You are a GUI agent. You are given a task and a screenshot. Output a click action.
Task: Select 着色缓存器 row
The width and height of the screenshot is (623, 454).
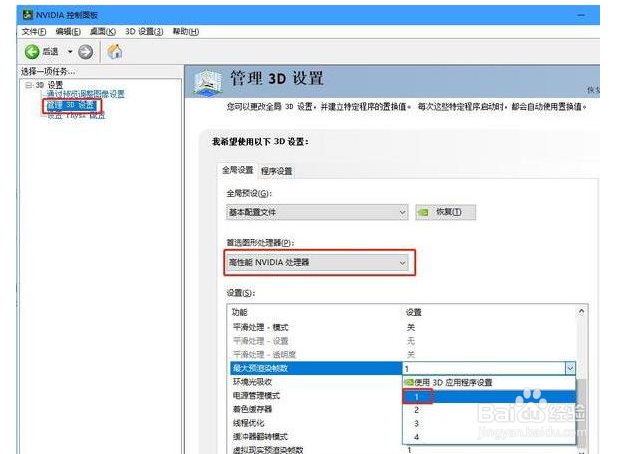(316, 409)
